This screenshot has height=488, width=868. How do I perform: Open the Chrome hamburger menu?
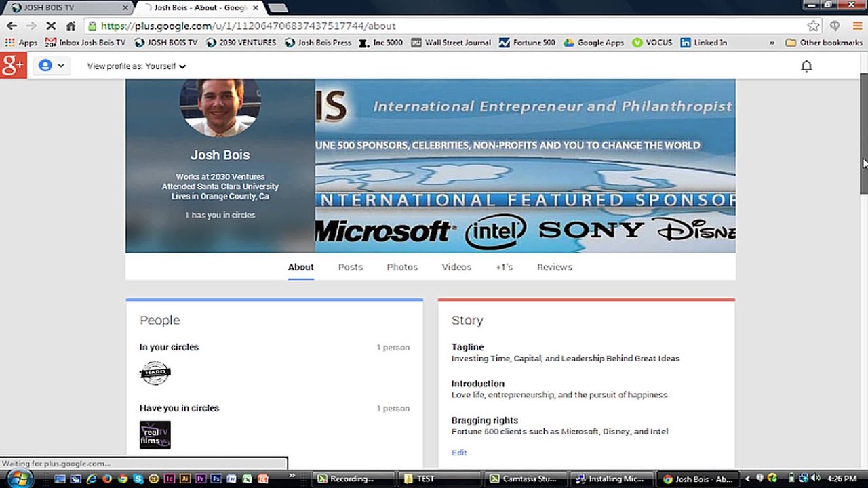[857, 26]
